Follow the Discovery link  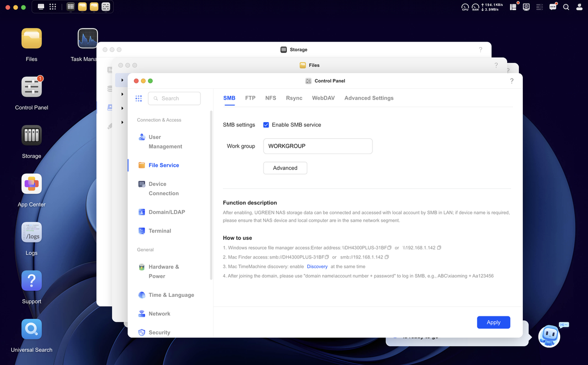tap(317, 266)
